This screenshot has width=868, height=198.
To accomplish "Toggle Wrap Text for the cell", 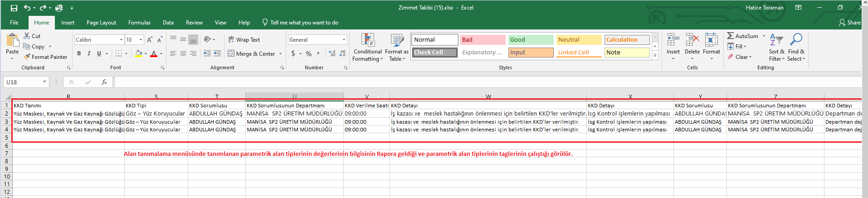I will coord(244,40).
